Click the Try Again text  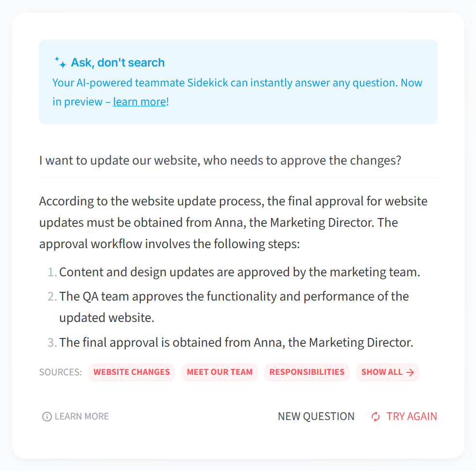pyautogui.click(x=411, y=417)
